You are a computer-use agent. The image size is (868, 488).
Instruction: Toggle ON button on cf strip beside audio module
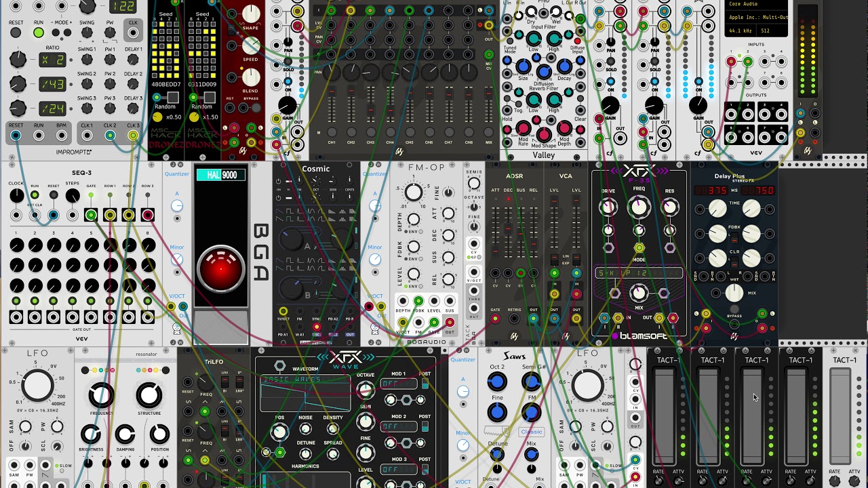click(x=698, y=81)
